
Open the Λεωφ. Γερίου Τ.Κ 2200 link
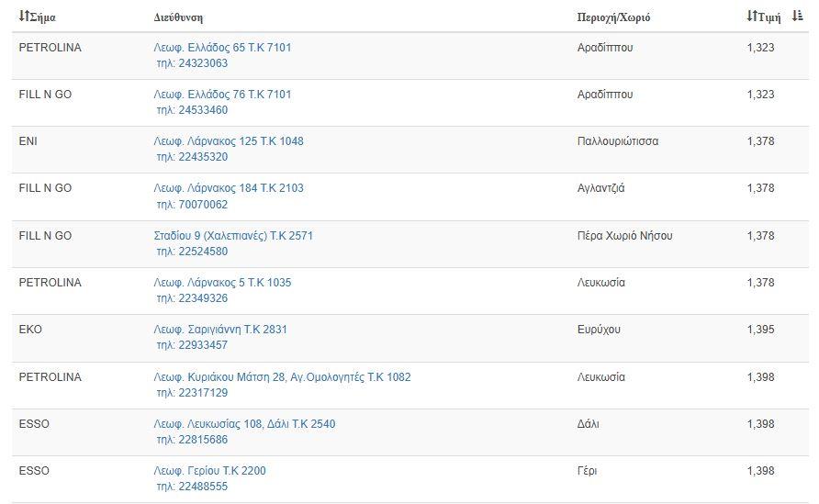(x=209, y=471)
